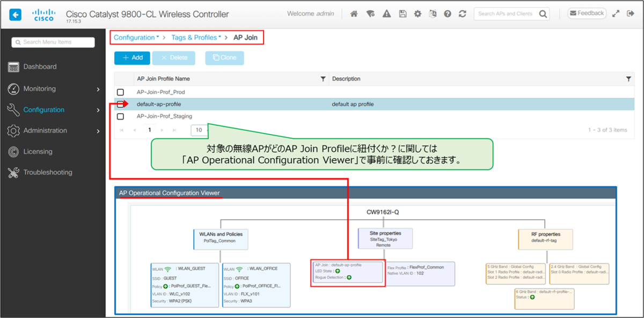Click the language translate icon

(433, 14)
